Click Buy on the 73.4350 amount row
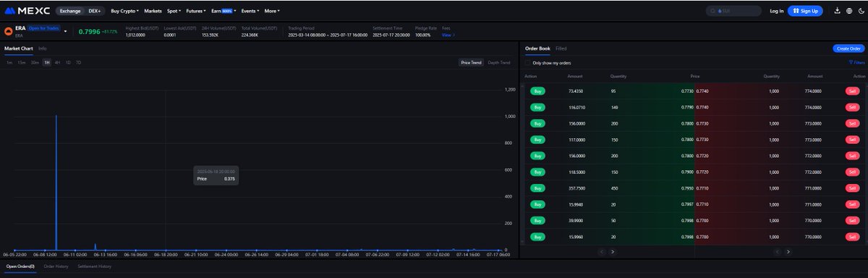The image size is (868, 278). pos(537,91)
